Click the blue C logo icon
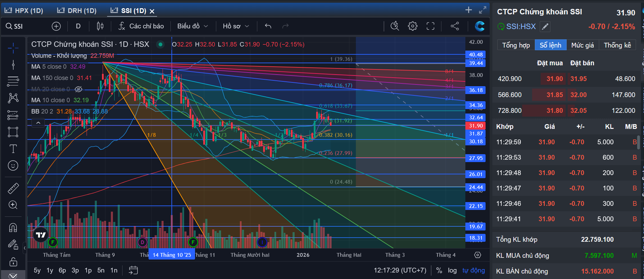 click(x=480, y=26)
